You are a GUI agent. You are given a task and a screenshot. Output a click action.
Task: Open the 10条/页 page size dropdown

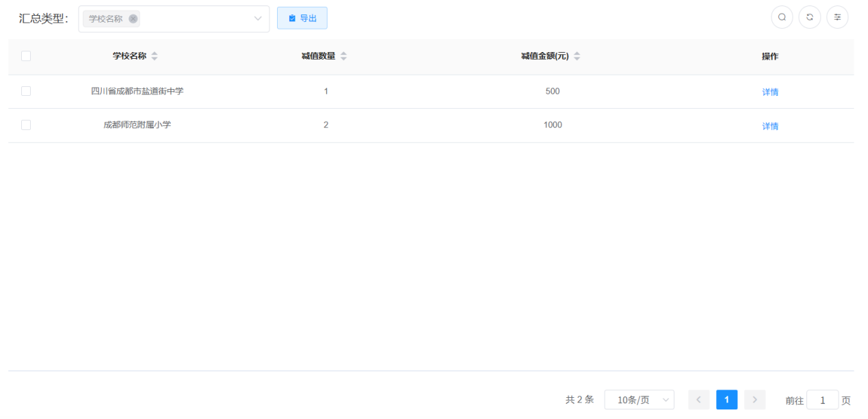click(639, 400)
